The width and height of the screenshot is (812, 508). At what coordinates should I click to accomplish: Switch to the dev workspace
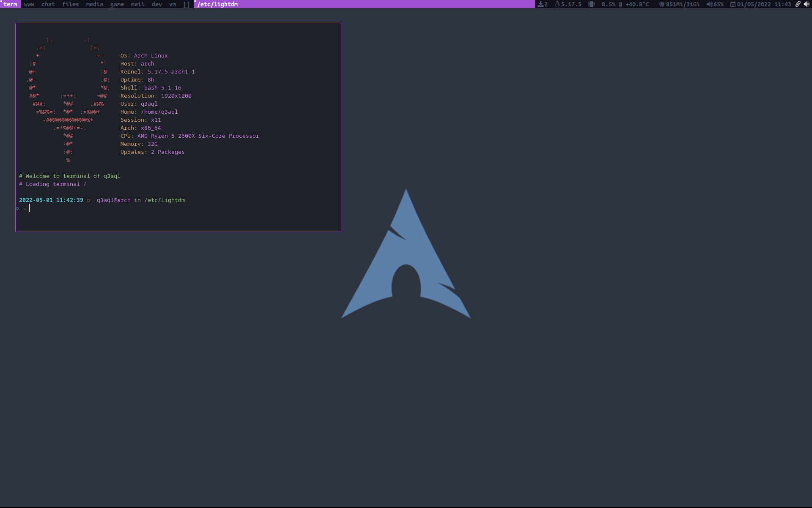pos(157,4)
